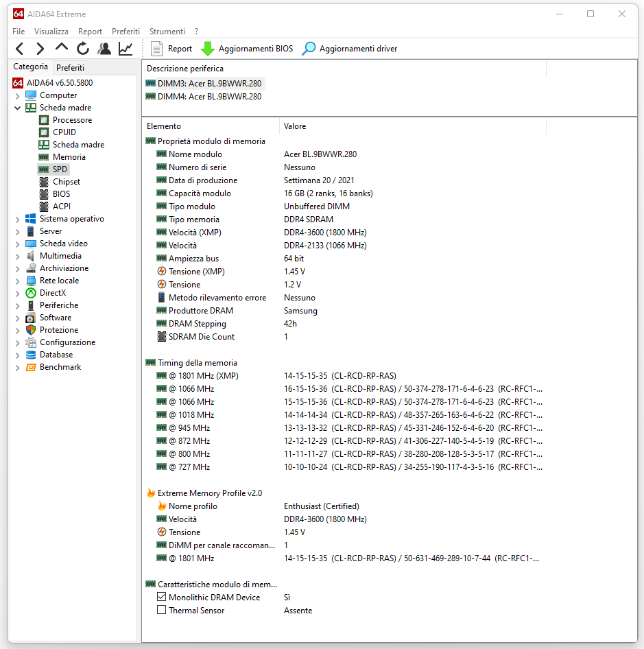The width and height of the screenshot is (644, 649).
Task: Go forward with the right arrow toolbar icon
Action: 40,49
